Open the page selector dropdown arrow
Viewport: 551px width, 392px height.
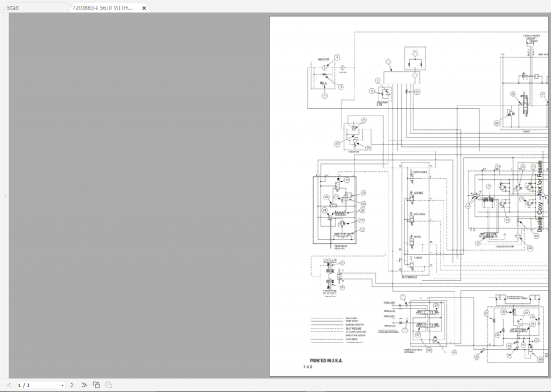pos(62,386)
